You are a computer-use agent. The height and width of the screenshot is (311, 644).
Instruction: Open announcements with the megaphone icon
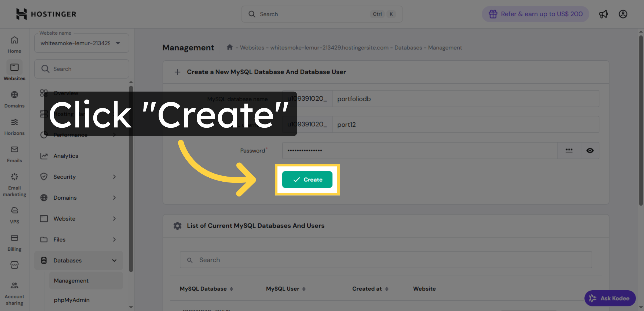tap(603, 14)
